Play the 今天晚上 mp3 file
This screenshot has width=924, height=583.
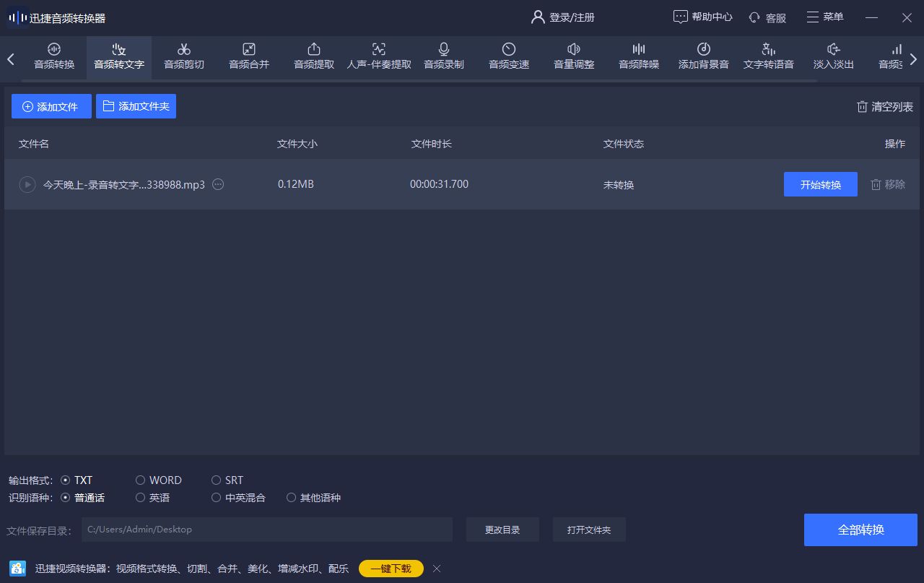27,184
